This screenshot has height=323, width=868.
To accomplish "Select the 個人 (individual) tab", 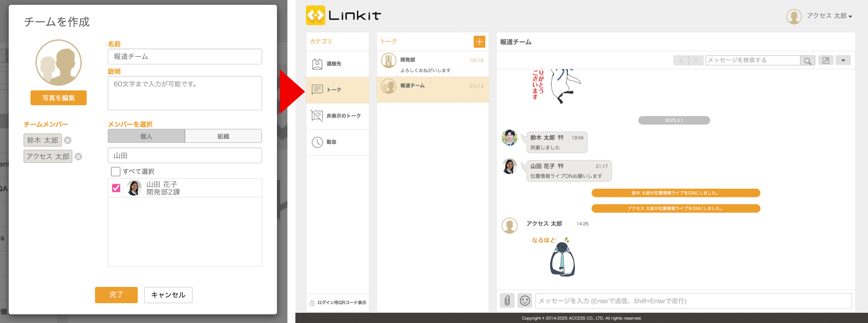I will [146, 136].
